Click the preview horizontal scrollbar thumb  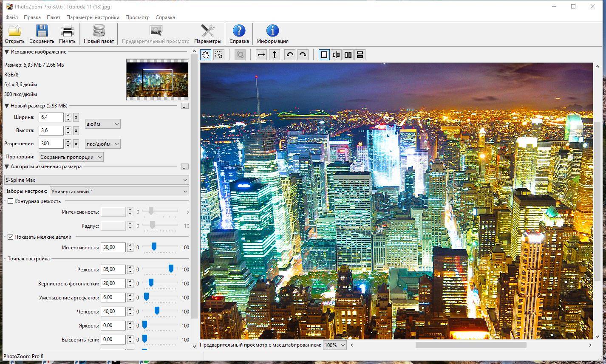click(x=471, y=345)
